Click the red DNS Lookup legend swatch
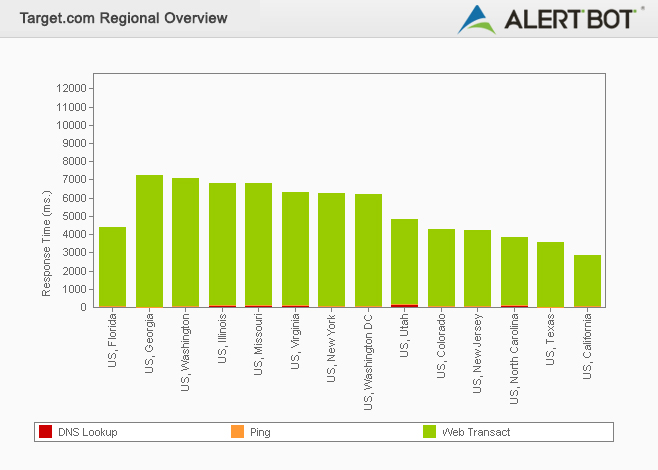Viewport: 658px width, 470px height. click(45, 432)
